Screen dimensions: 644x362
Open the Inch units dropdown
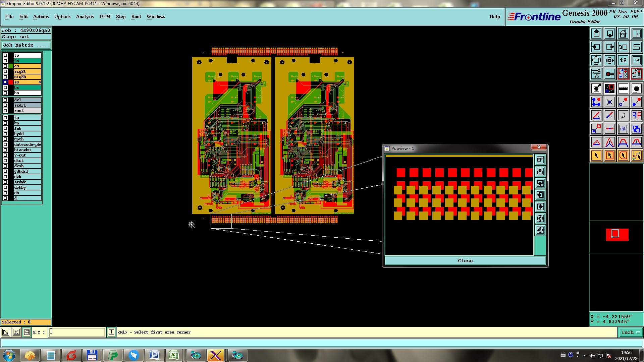[x=631, y=332]
